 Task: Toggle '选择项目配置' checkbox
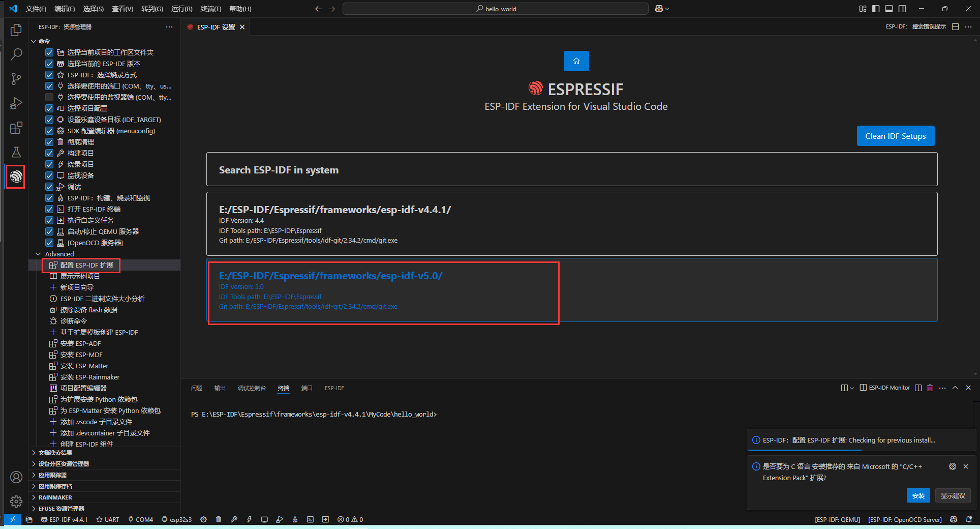[49, 108]
